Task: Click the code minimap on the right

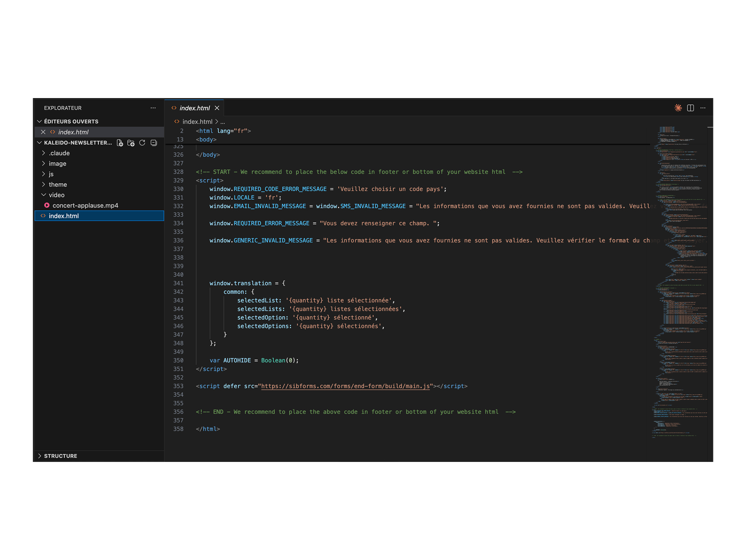Action: [680, 282]
